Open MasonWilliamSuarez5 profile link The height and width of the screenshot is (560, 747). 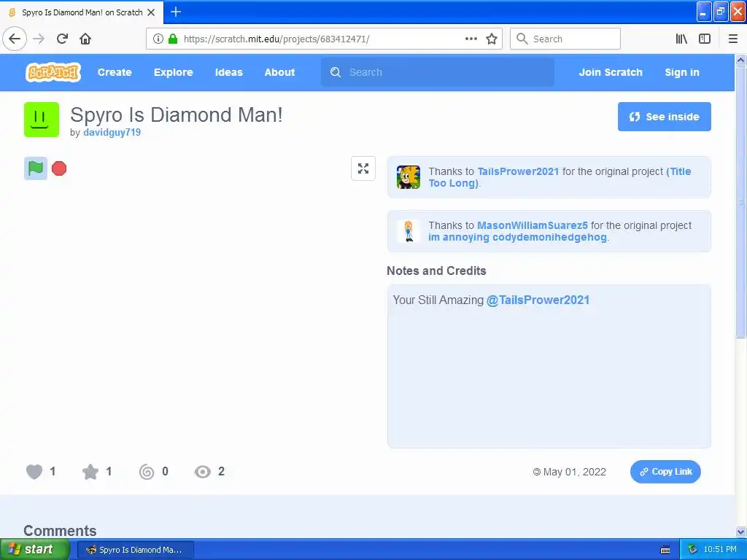(533, 225)
